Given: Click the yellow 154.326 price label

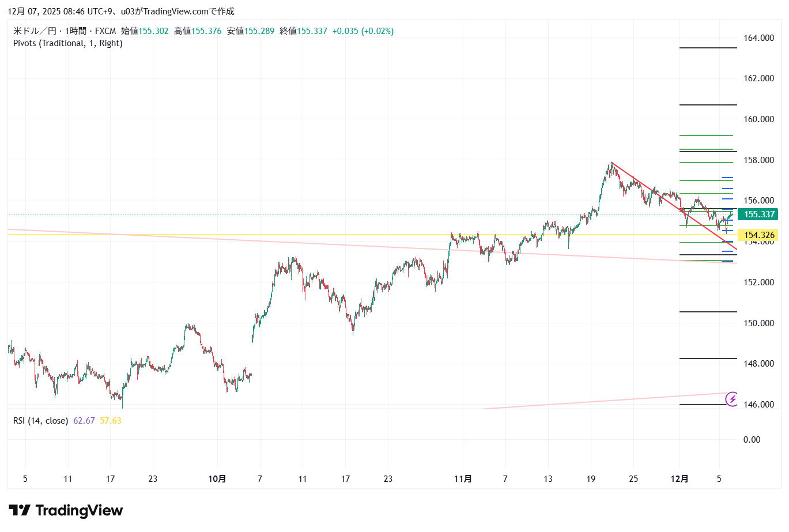Looking at the screenshot, I should pyautogui.click(x=758, y=235).
